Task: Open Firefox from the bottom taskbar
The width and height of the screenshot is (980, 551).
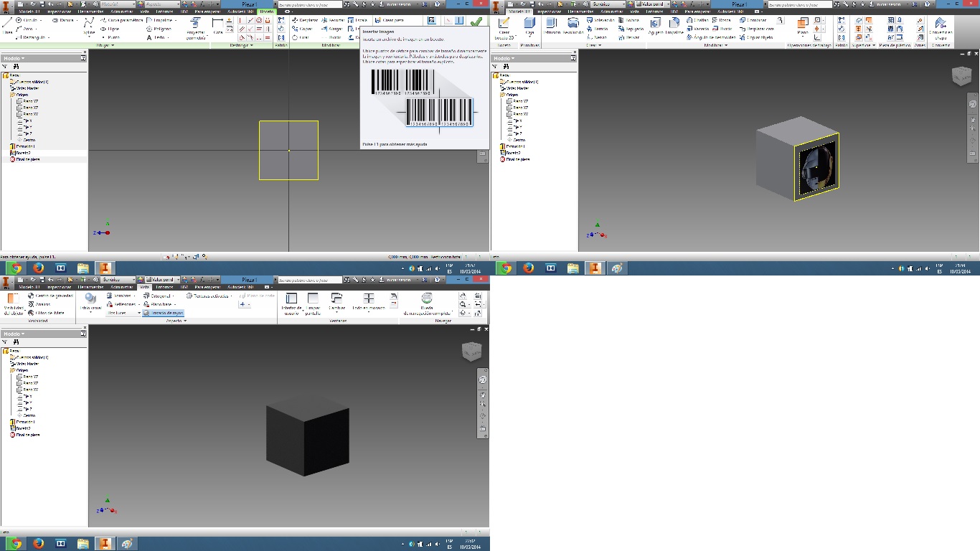Action: (38, 544)
